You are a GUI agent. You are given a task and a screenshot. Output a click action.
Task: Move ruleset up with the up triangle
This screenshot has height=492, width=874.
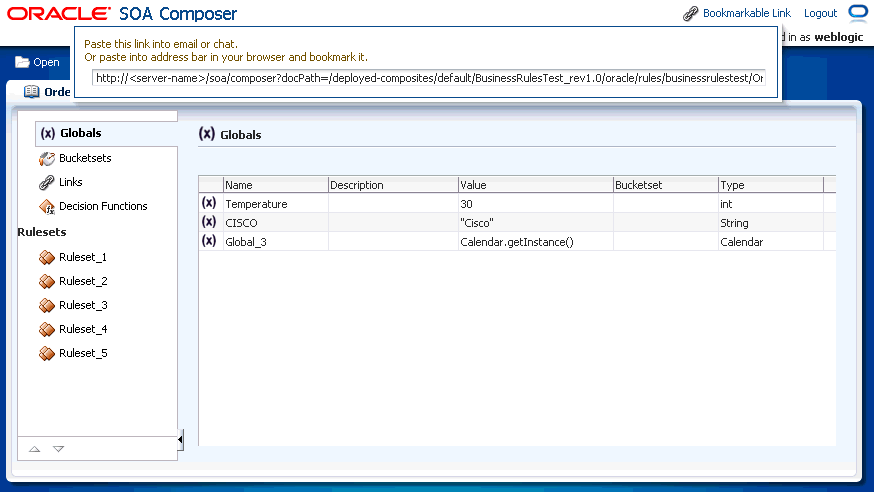coord(35,449)
